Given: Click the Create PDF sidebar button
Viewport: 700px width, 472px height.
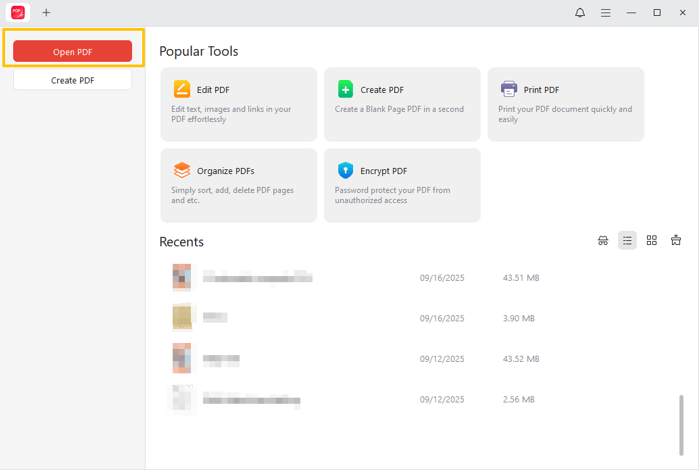Looking at the screenshot, I should 72,80.
